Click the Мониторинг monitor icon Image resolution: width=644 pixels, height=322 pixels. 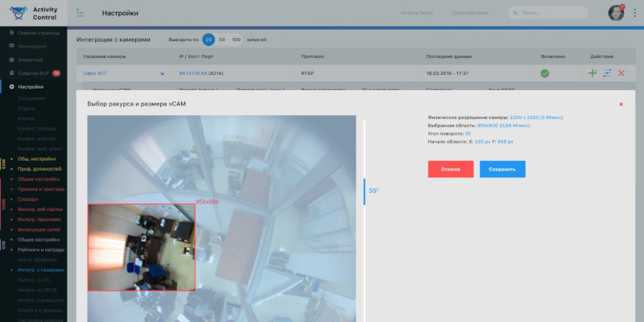click(11, 46)
